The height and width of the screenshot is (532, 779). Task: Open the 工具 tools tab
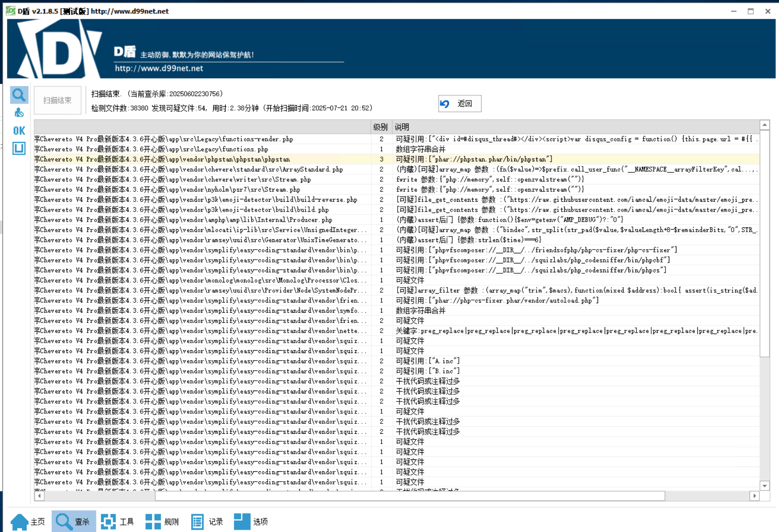117,522
